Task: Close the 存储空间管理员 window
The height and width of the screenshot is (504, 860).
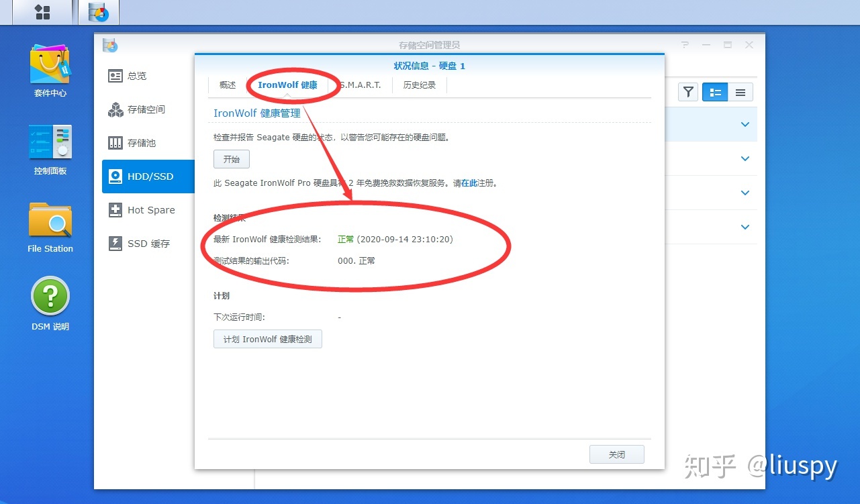Action: (x=749, y=45)
